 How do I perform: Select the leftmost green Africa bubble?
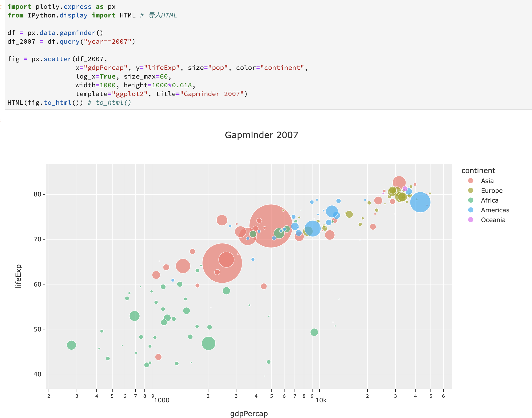pos(71,345)
